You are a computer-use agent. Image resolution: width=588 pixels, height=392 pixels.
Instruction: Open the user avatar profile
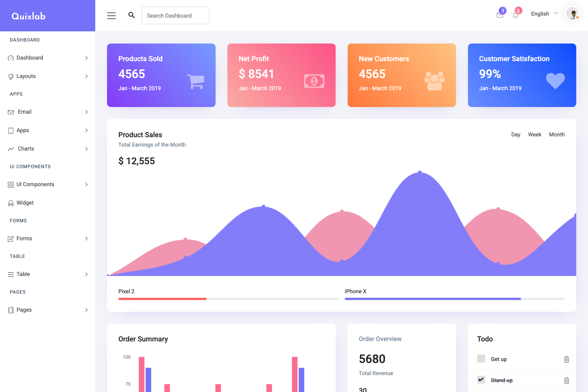click(572, 14)
